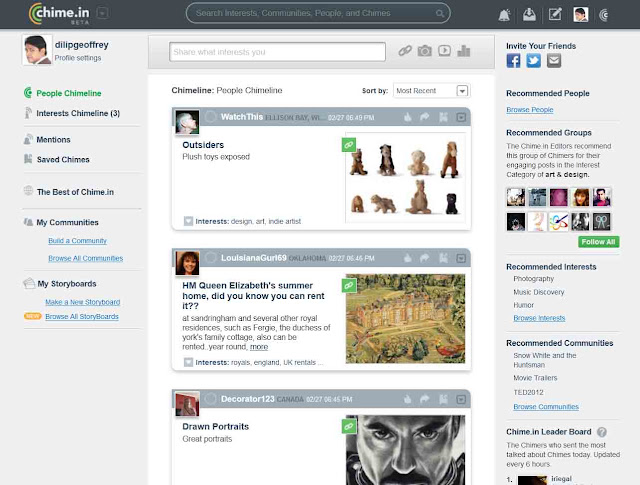
Task: Like the Decorator123 chime
Action: 407,399
